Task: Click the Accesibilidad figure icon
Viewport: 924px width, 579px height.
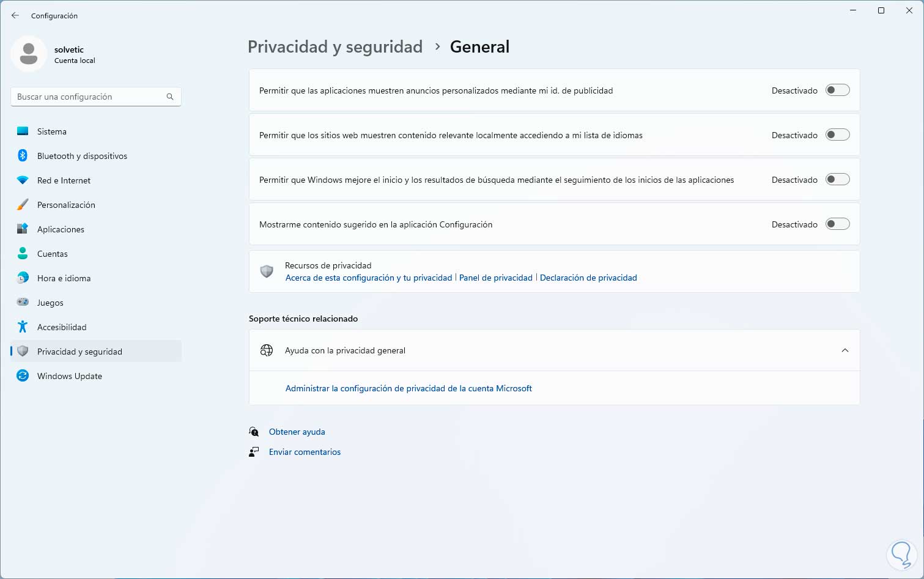Action: coord(23,327)
